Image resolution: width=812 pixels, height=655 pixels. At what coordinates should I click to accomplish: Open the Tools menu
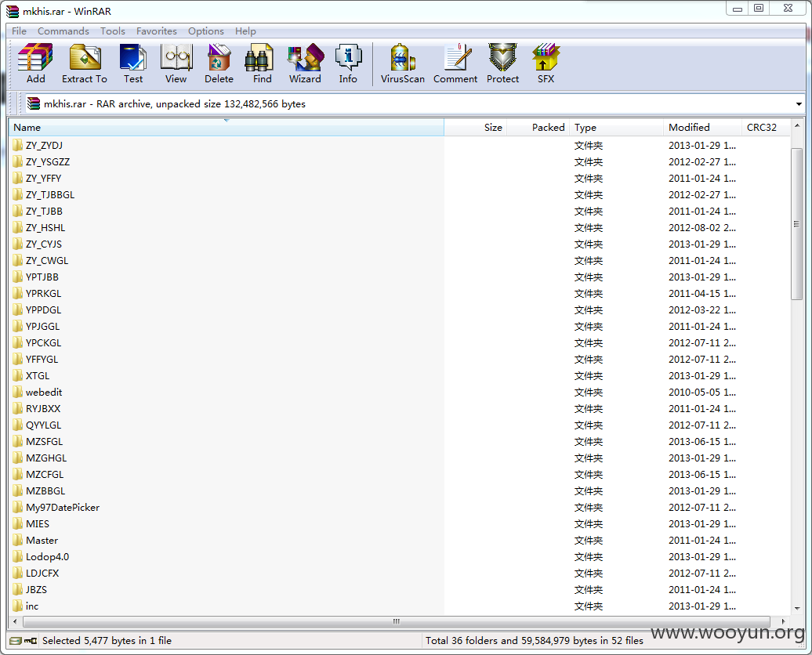click(x=113, y=31)
